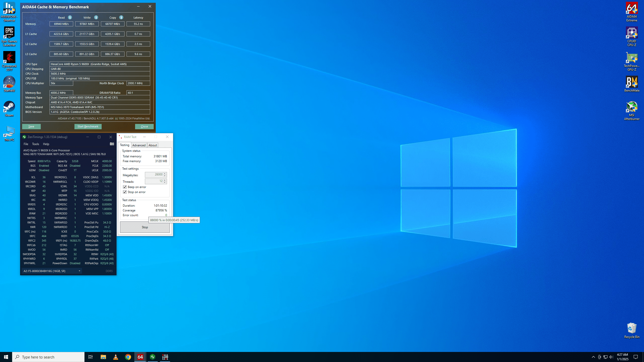Click the Read column info icon

pos(70,17)
